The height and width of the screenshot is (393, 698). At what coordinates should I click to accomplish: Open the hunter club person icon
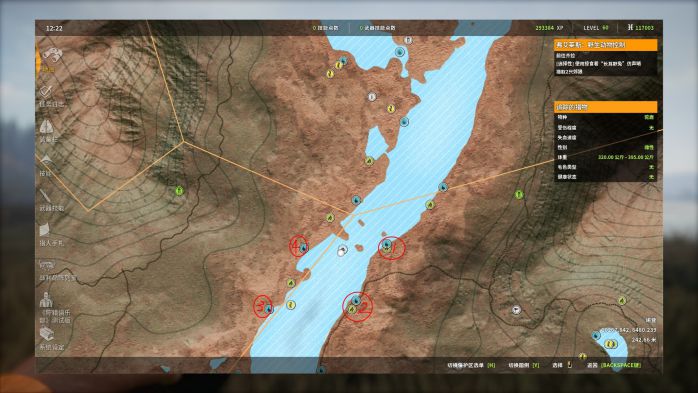point(46,300)
